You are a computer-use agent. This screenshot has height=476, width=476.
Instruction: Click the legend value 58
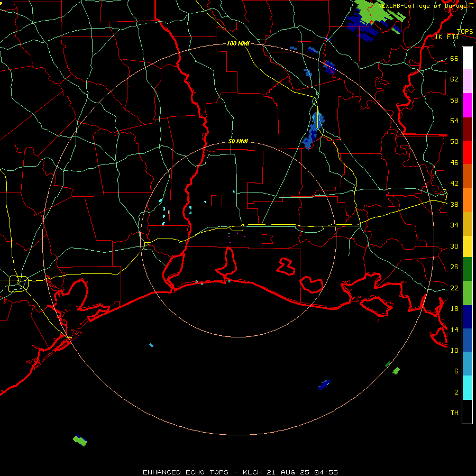click(454, 100)
